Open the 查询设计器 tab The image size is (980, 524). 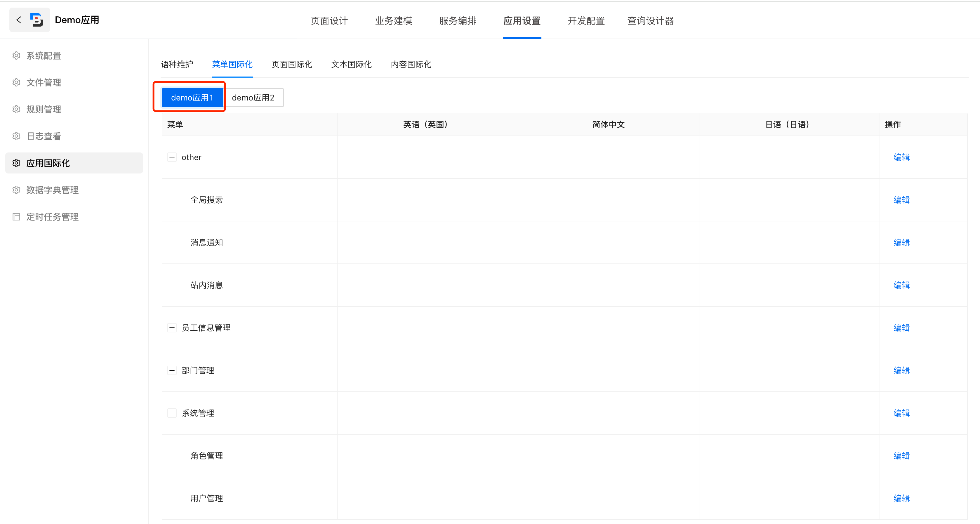(x=651, y=20)
